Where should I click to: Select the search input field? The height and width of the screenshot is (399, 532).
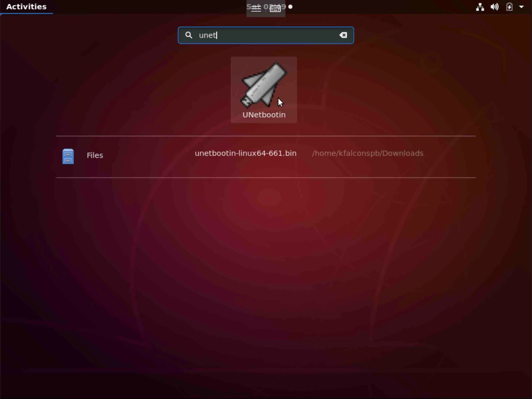(266, 35)
